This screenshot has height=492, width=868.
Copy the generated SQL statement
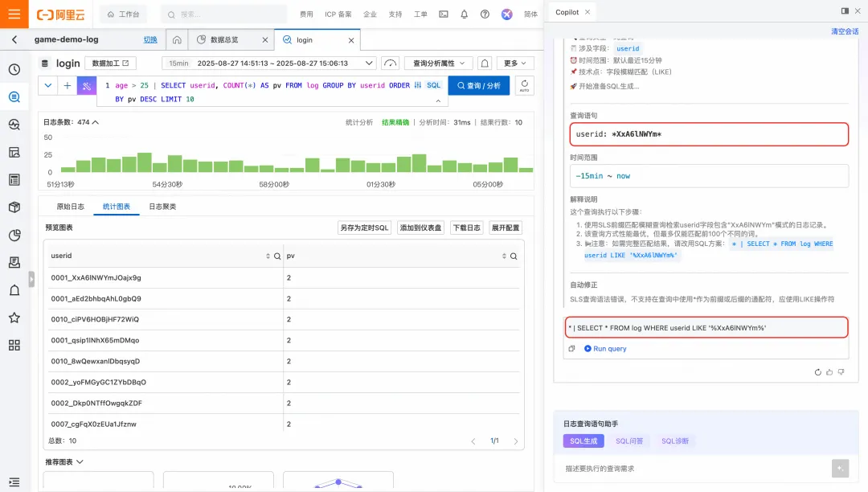(572, 349)
